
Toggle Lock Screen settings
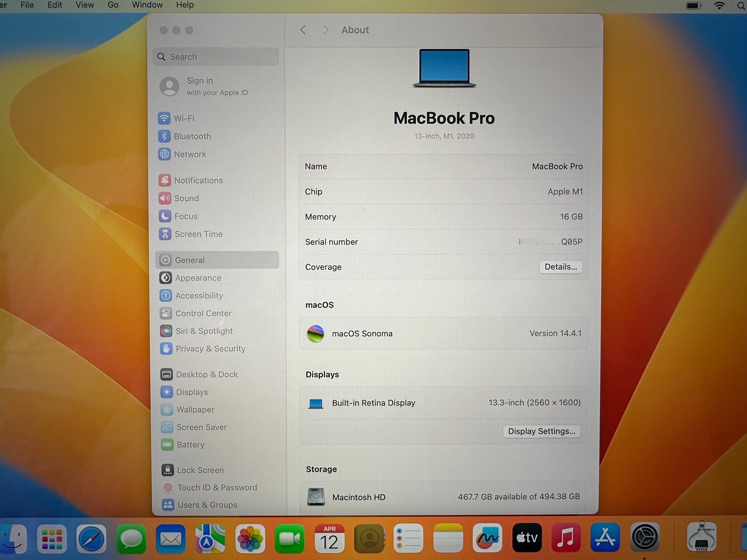pyautogui.click(x=200, y=470)
